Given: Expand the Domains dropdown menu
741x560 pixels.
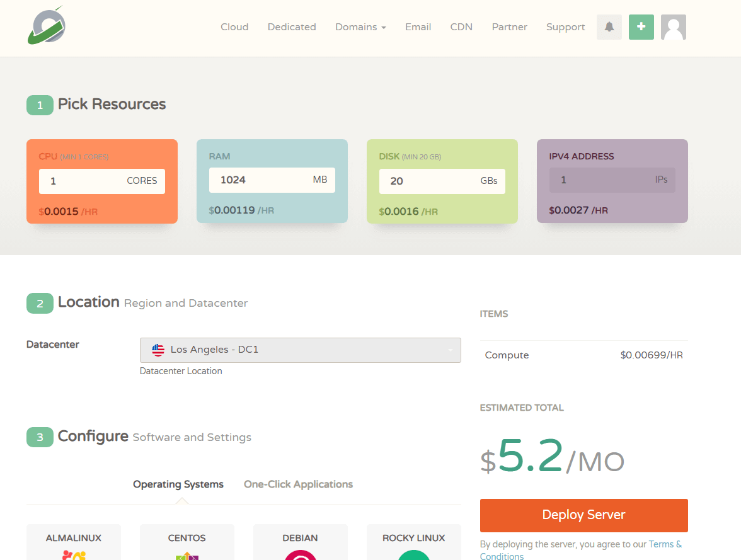Looking at the screenshot, I should point(360,27).
